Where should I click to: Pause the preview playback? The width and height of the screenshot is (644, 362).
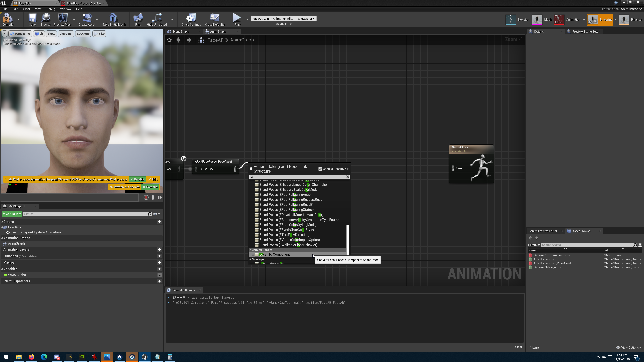click(153, 198)
